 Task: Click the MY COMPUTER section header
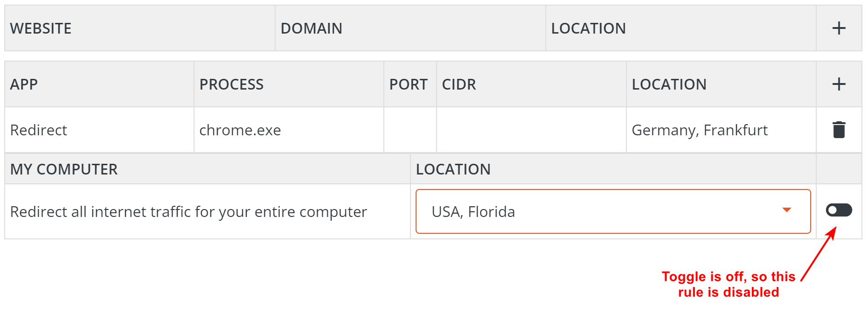point(63,169)
